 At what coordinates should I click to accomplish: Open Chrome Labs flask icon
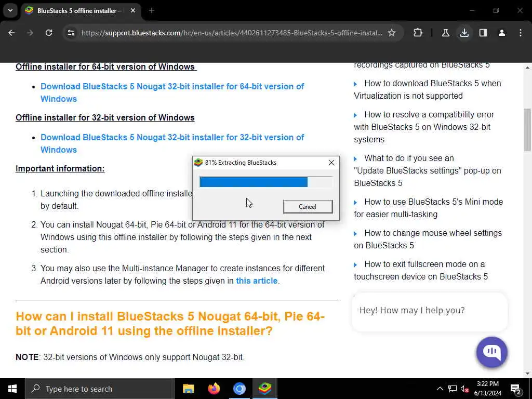(x=445, y=33)
